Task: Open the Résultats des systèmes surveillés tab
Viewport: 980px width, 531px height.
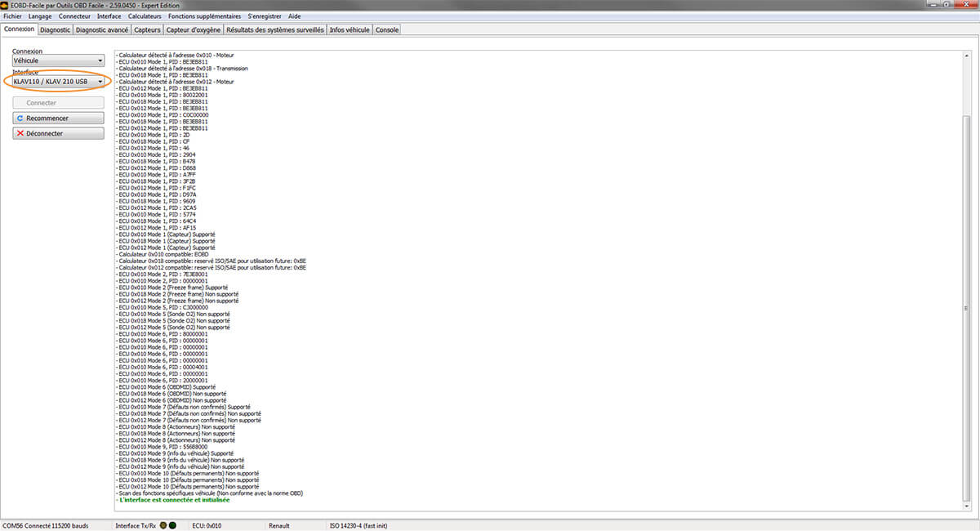Action: tap(275, 30)
